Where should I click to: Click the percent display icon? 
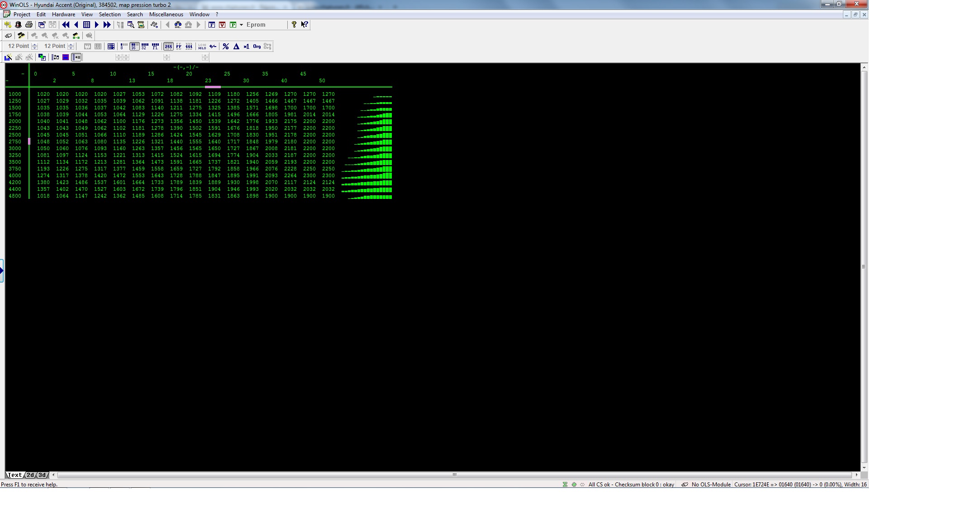pyautogui.click(x=226, y=47)
